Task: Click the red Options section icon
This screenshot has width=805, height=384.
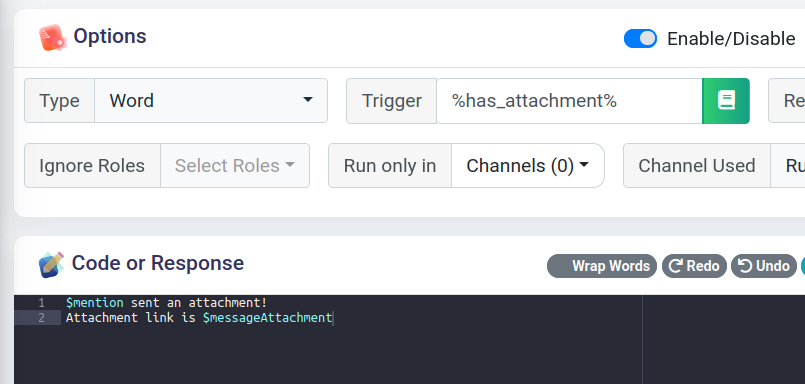Action: coord(53,37)
